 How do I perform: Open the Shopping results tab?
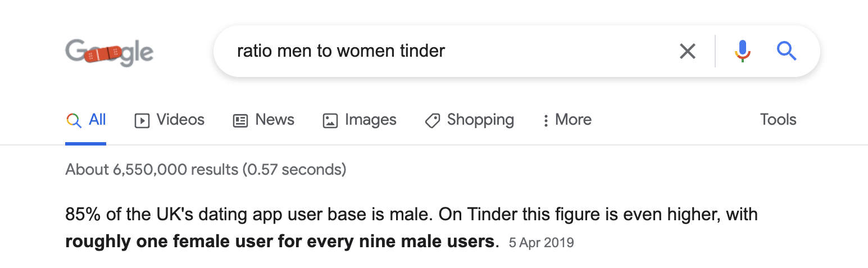(x=469, y=120)
